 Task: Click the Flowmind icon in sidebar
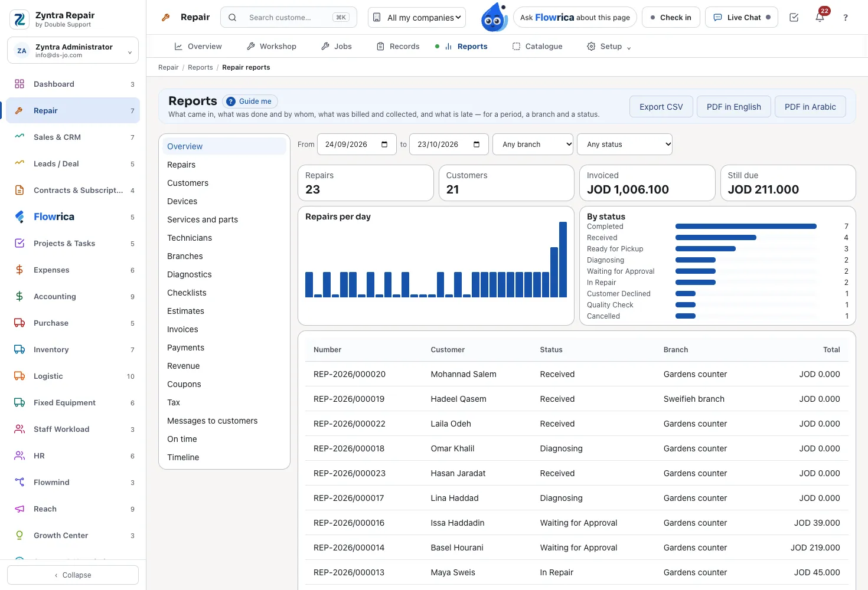pyautogui.click(x=19, y=482)
